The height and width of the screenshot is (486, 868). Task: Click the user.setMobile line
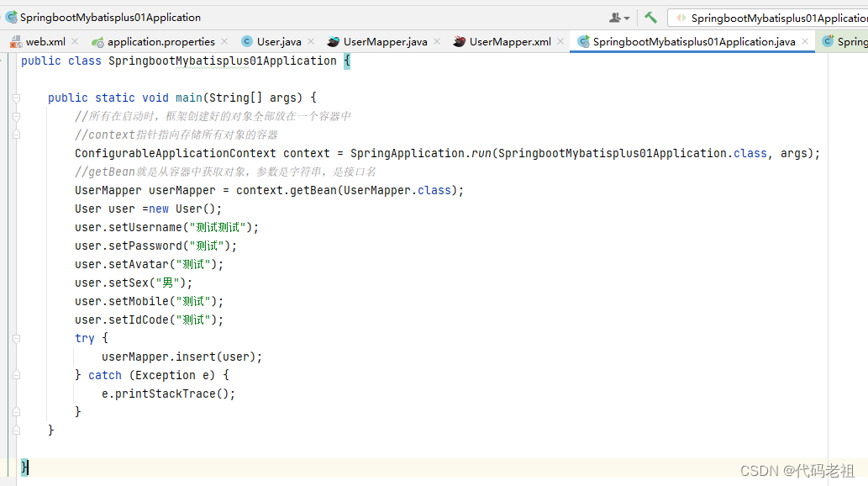[149, 302]
